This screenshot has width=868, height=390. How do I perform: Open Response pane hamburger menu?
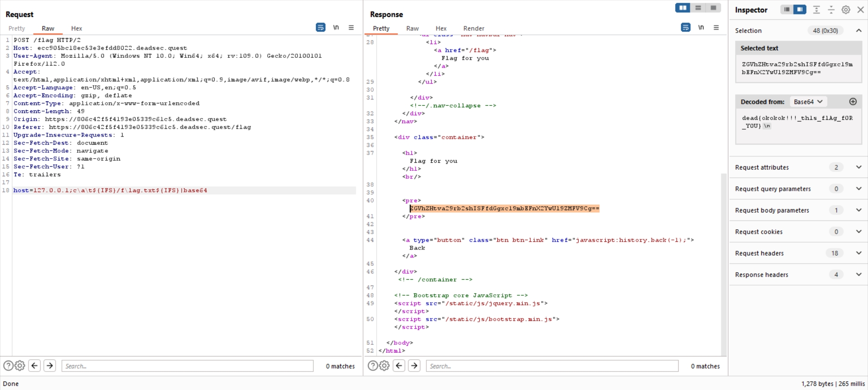pos(716,28)
